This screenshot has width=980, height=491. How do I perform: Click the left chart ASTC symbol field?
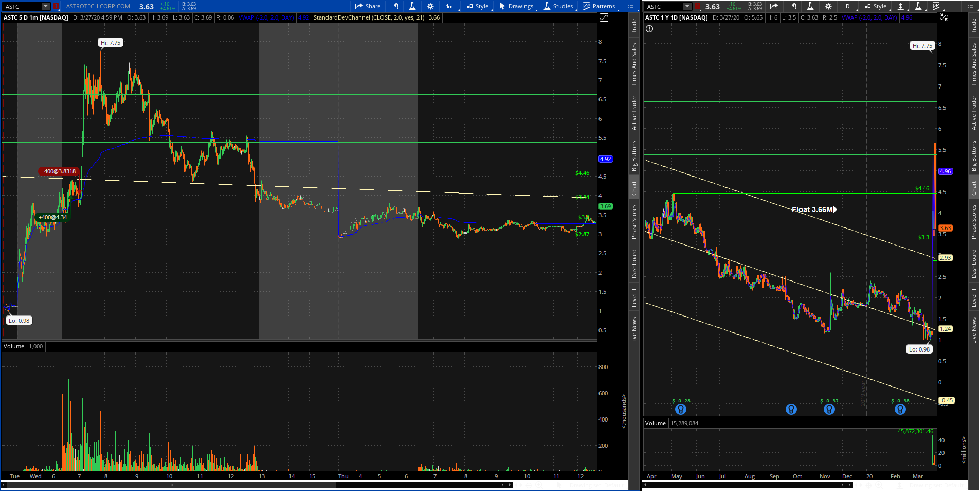point(22,6)
